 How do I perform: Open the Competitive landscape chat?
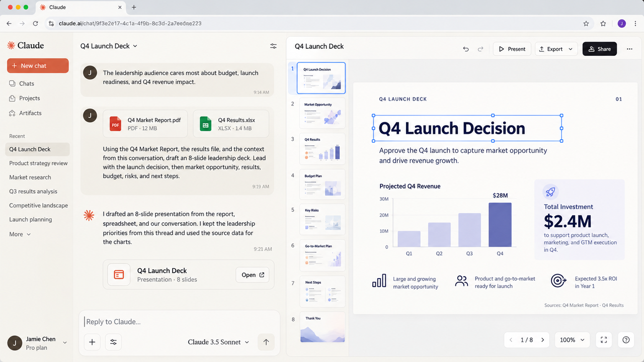coord(38,205)
